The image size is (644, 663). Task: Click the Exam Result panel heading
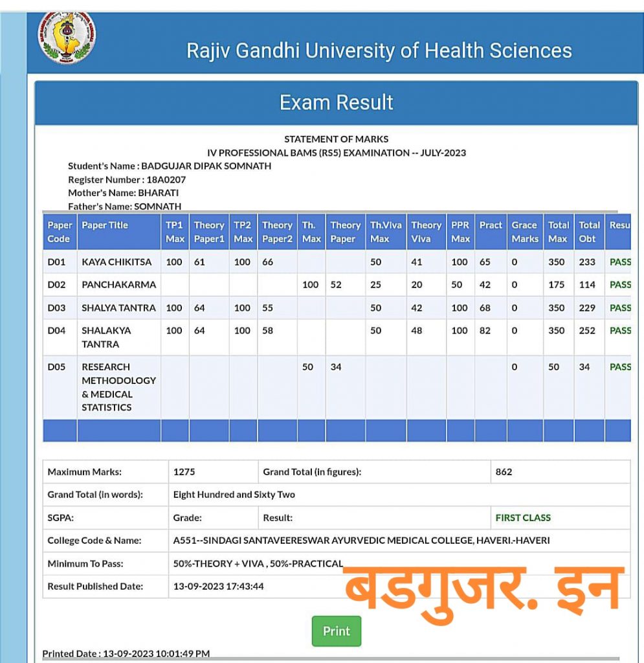(x=336, y=102)
